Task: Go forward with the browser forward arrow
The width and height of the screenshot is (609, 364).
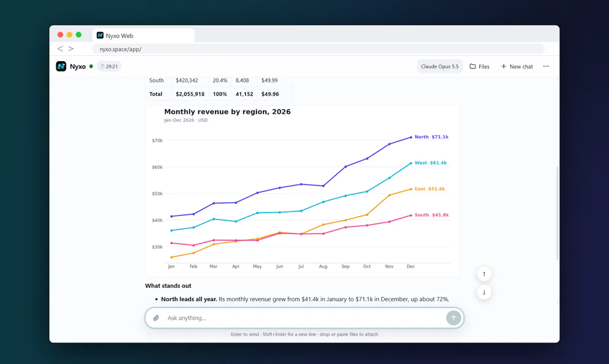Action: [x=71, y=49]
